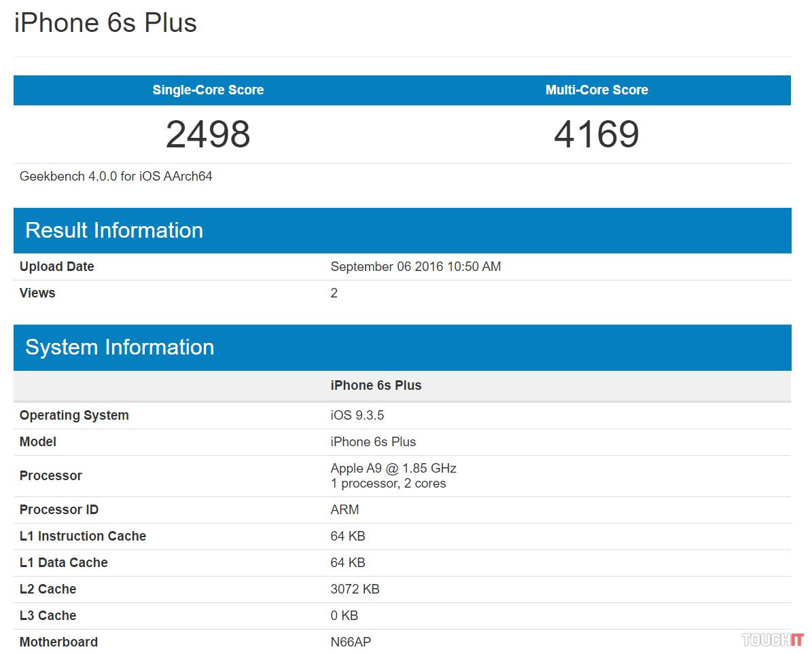Click the Result Information section header
Viewport: 812px width, 654px height.
114,230
